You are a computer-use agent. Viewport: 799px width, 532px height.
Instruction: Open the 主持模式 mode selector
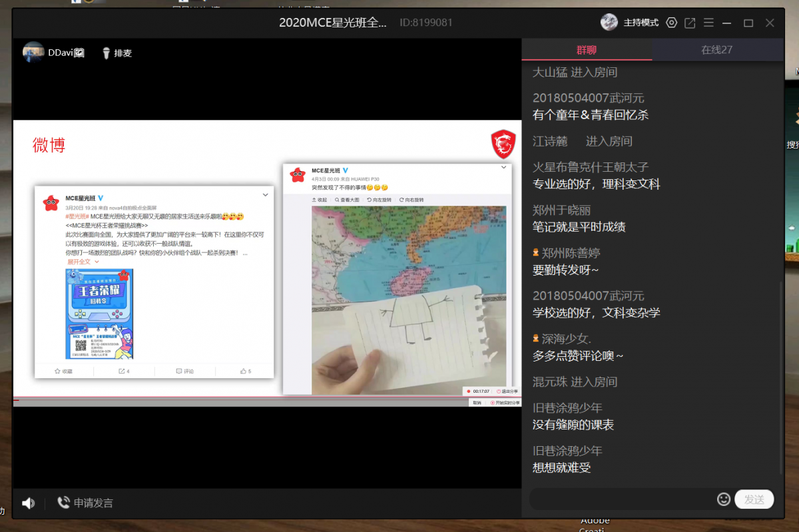point(641,23)
